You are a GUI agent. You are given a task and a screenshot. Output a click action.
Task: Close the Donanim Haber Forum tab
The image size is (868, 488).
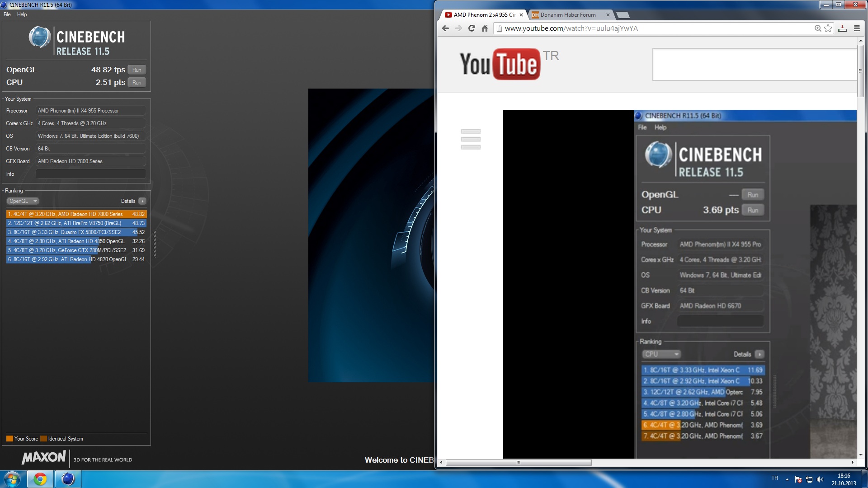[x=608, y=15]
